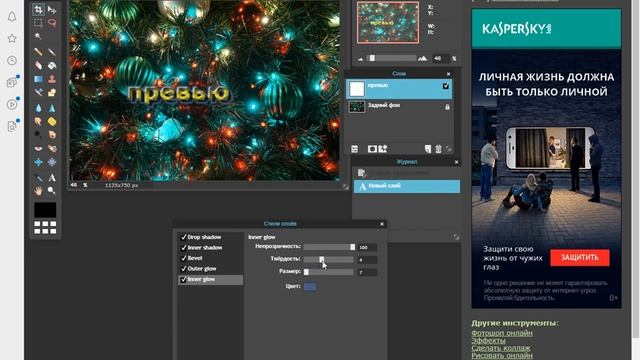Click lock icon on 'Задний фон' layer
This screenshot has width=640, height=360.
coord(447,107)
